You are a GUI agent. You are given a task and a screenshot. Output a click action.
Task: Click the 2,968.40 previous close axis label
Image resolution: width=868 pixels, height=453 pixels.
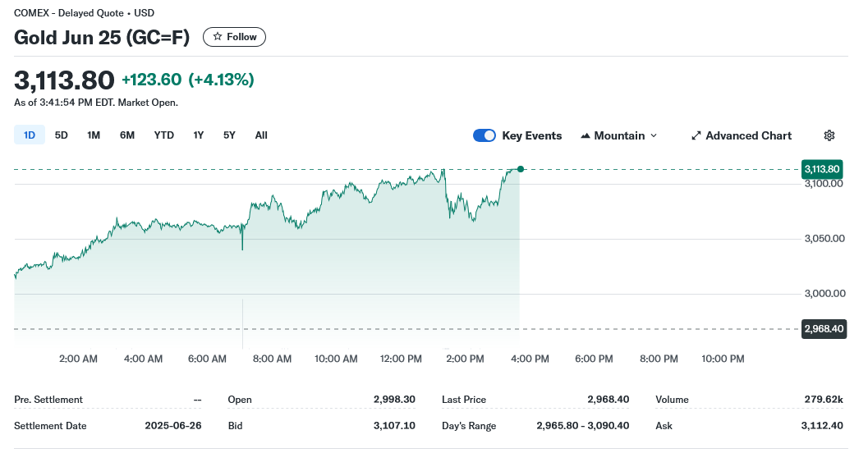824,328
